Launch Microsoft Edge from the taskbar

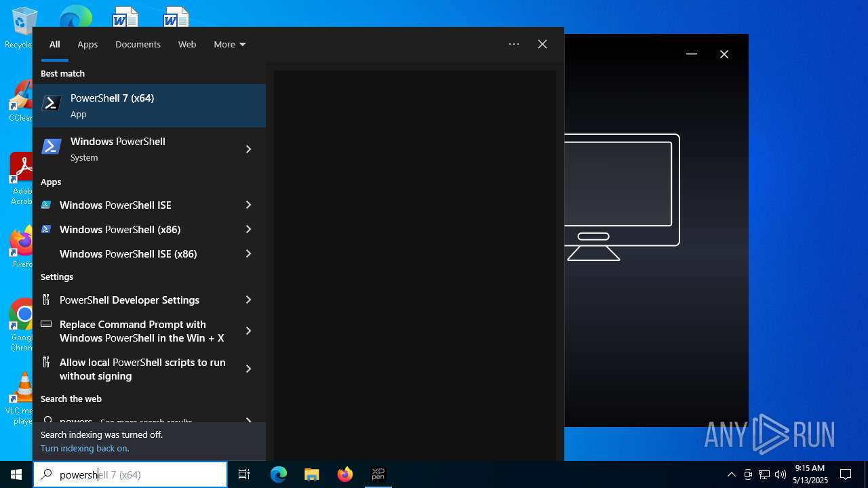click(x=279, y=474)
